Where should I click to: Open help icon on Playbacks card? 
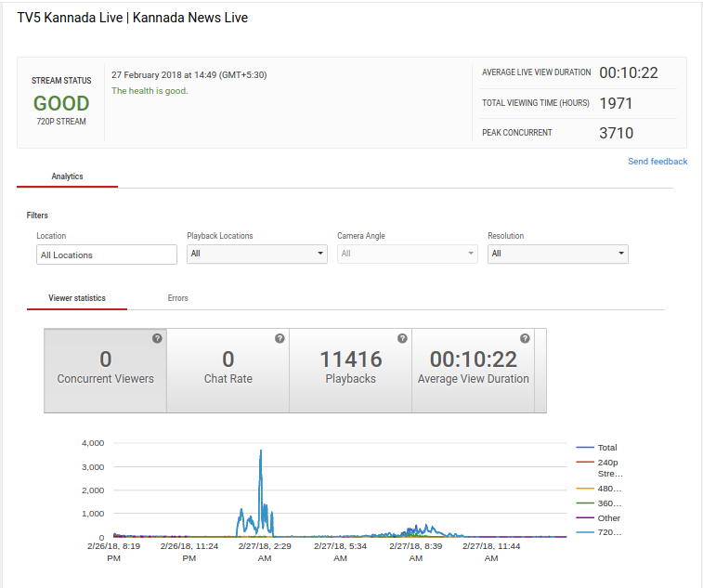click(402, 339)
